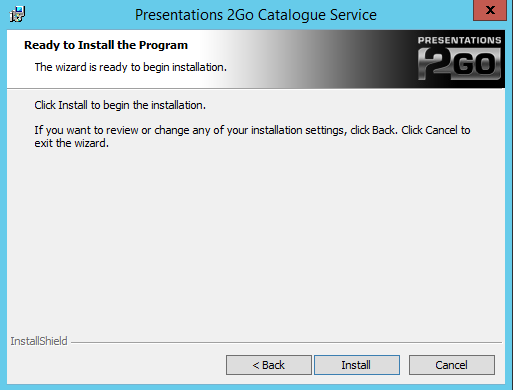Open the installer icon system menu

pos(17,14)
